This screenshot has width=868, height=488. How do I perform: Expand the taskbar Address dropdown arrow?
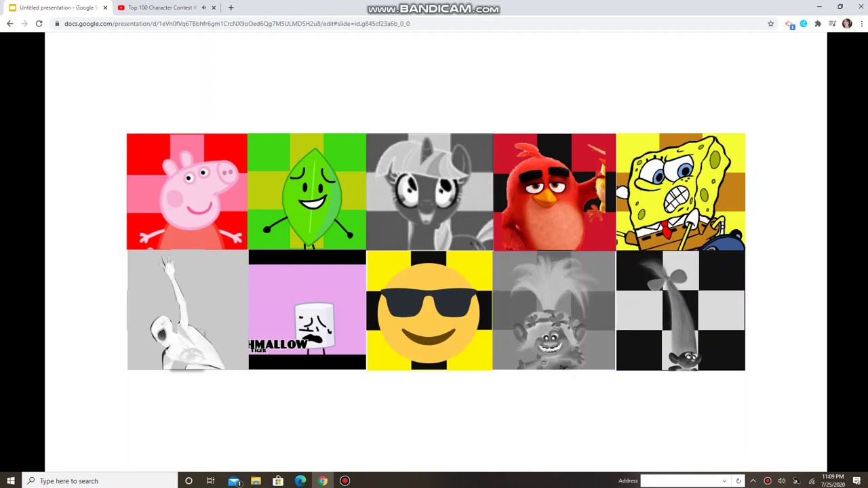(x=724, y=481)
